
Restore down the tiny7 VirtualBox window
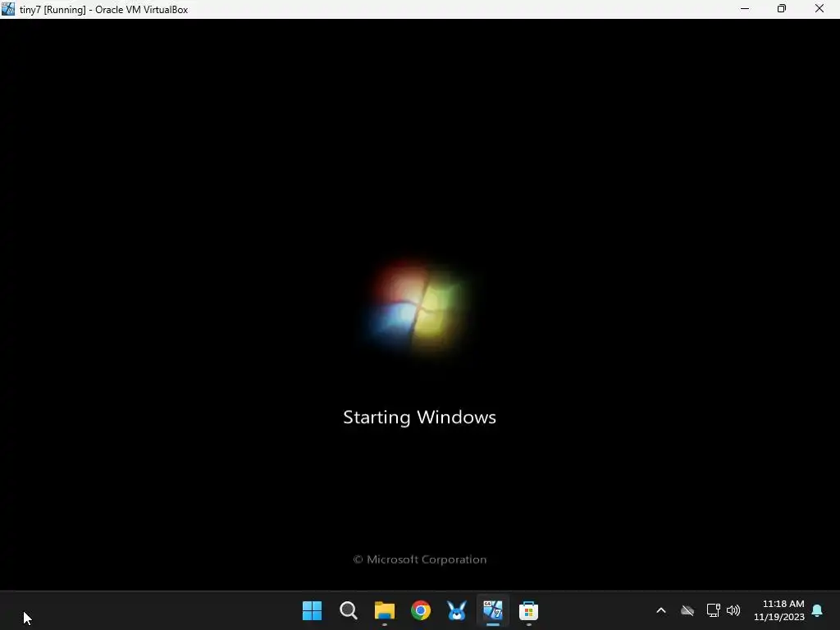point(782,9)
